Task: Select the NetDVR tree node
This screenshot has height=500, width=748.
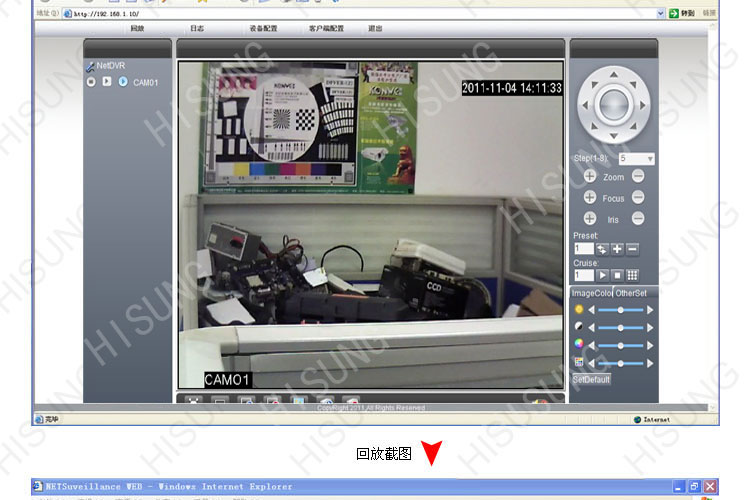Action: click(110, 66)
